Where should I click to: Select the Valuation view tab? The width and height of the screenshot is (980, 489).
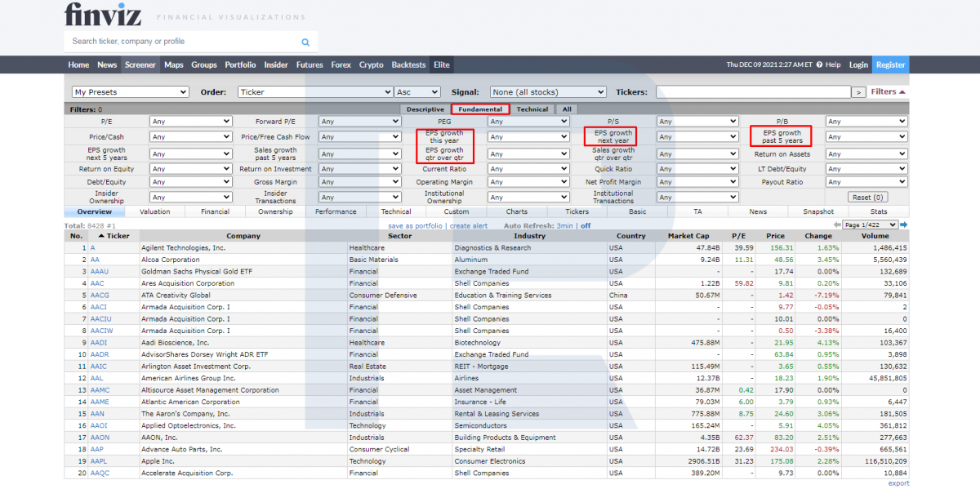[x=154, y=211]
